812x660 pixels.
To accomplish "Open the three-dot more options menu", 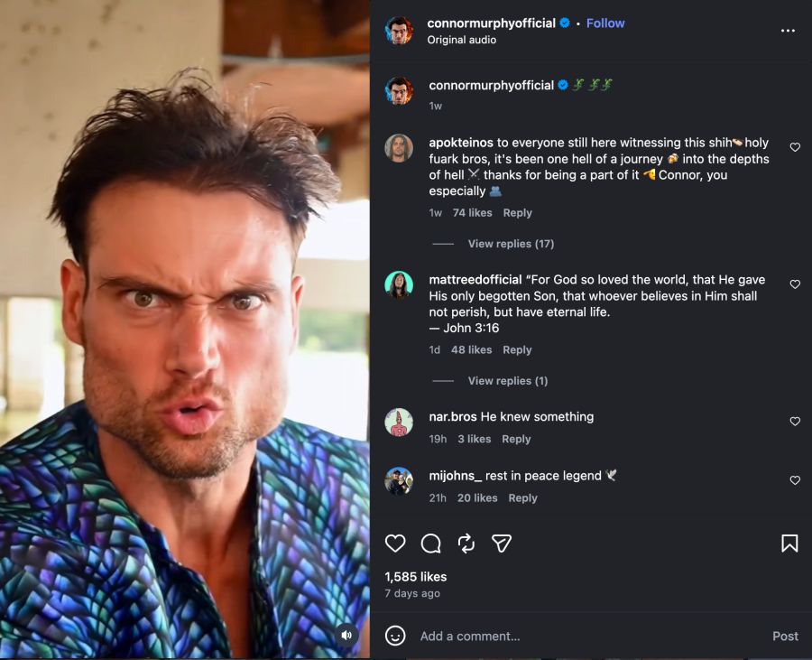I will pyautogui.click(x=788, y=31).
